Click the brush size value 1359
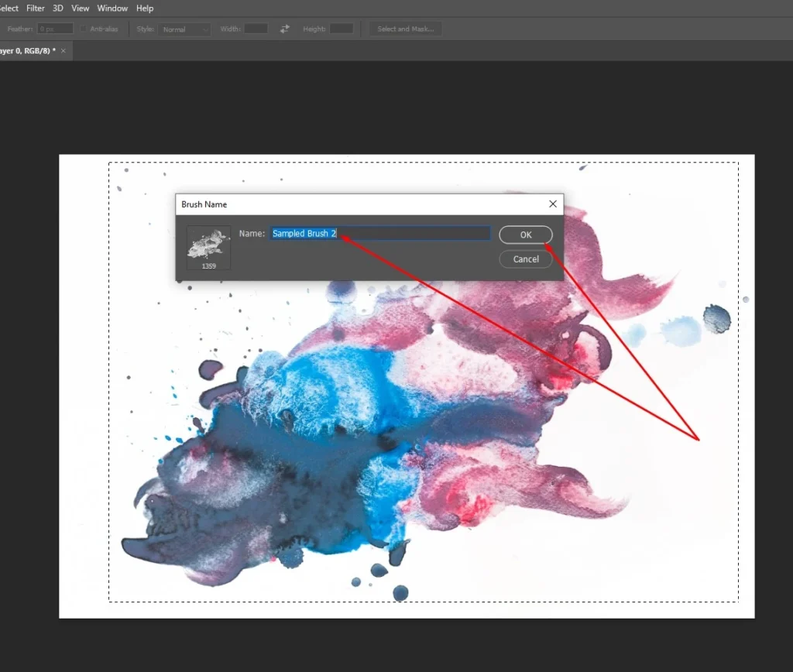The height and width of the screenshot is (672, 793). click(209, 266)
